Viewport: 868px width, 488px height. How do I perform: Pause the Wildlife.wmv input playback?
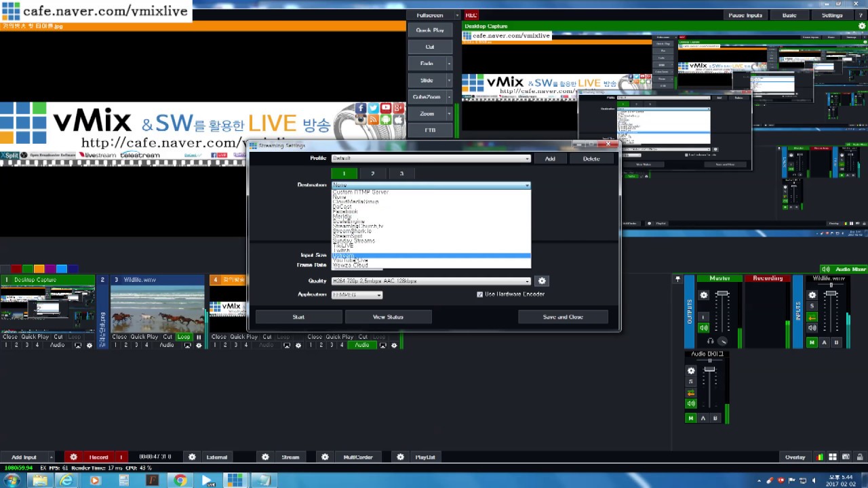click(199, 337)
